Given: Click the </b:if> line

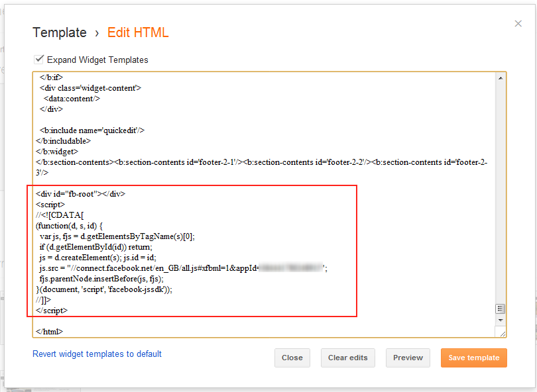Looking at the screenshot, I should point(51,77).
